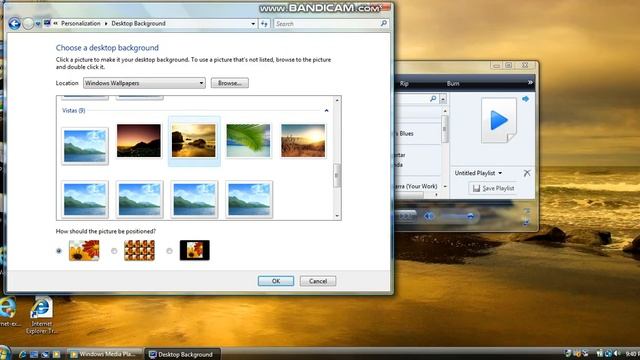
Task: Refresh the Desktop Background page
Action: [x=264, y=24]
